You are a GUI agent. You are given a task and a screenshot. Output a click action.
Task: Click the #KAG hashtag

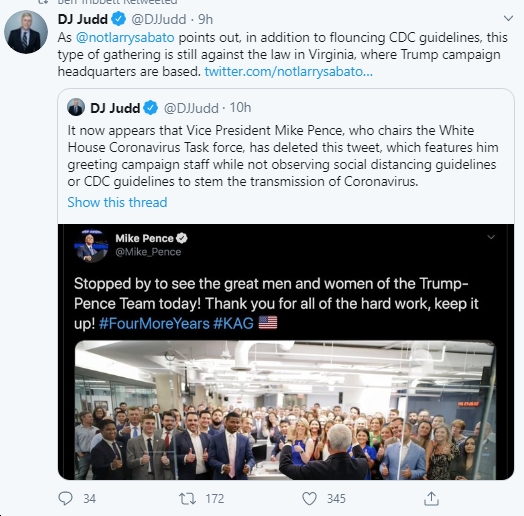click(233, 323)
